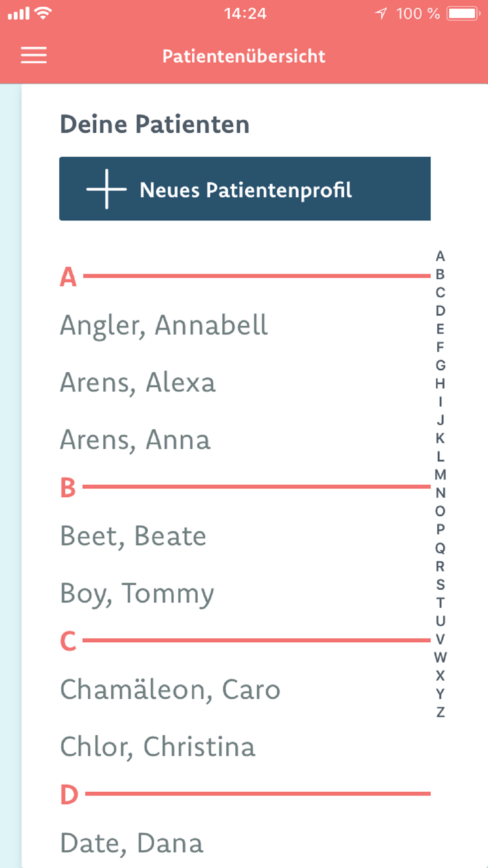Image resolution: width=488 pixels, height=868 pixels.
Task: Tap the plus icon for new patient
Action: (x=106, y=189)
